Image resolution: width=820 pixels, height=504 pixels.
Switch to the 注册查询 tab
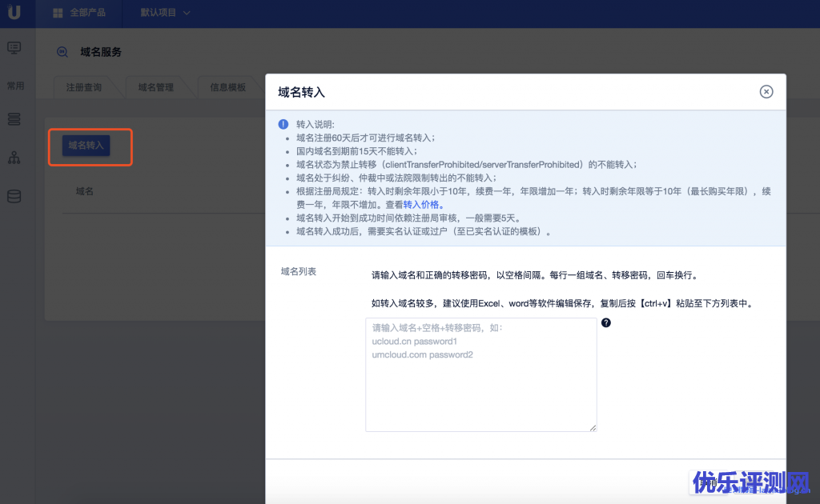[84, 87]
